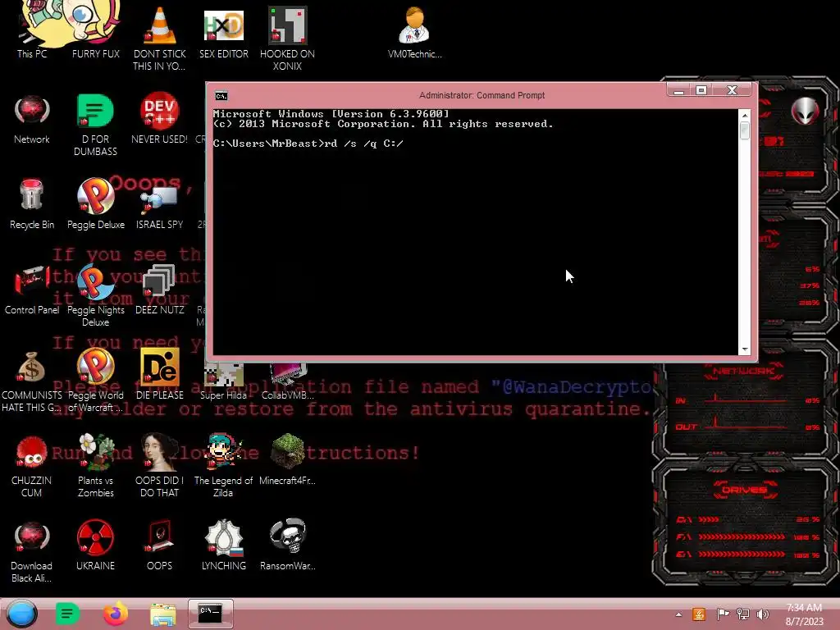Launch The Legend of Zilda

223,466
